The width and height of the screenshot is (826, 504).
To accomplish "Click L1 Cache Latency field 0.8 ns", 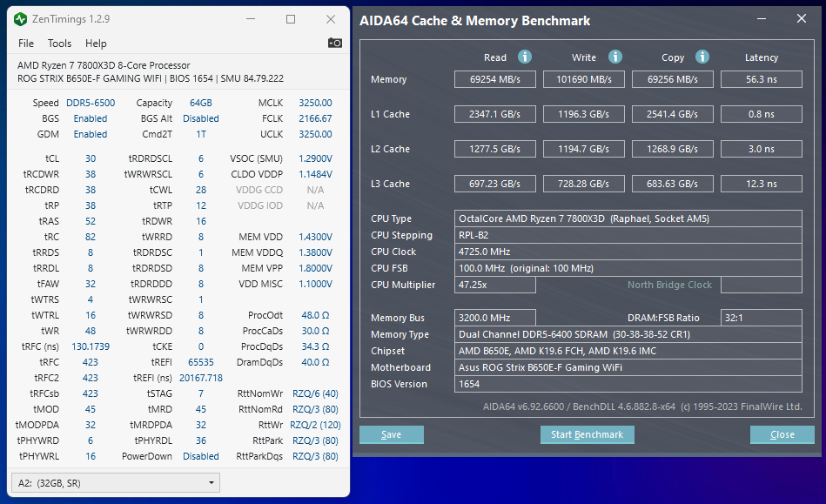I will point(762,114).
